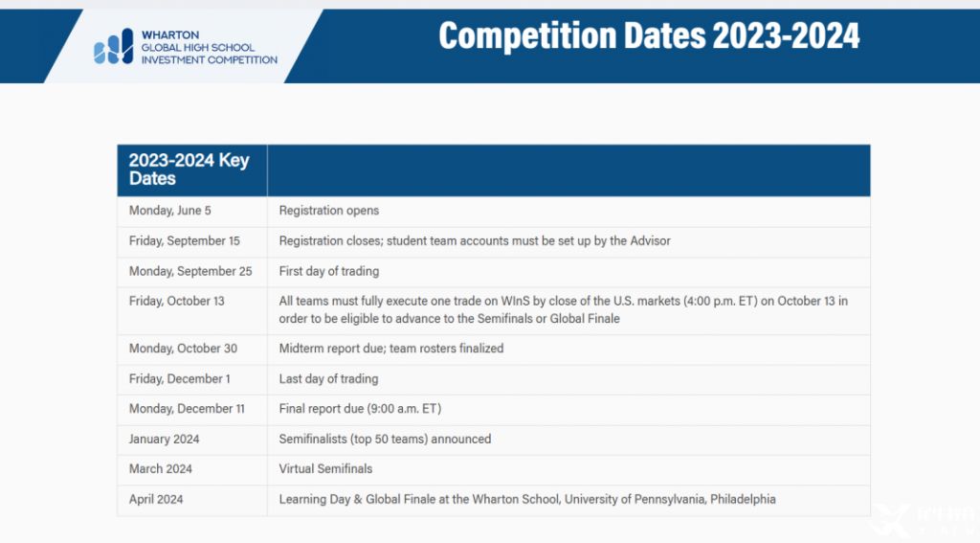Select the Final report due entry
980x543 pixels.
coord(360,409)
